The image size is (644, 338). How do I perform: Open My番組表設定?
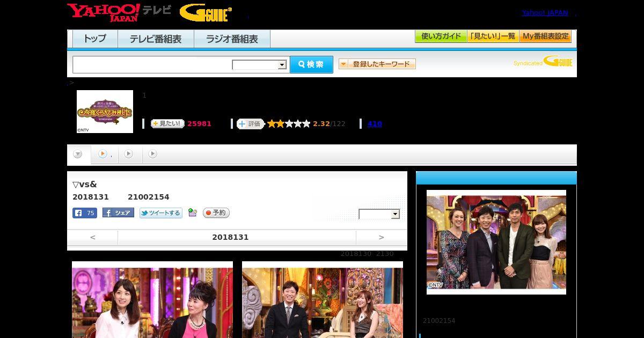[545, 36]
